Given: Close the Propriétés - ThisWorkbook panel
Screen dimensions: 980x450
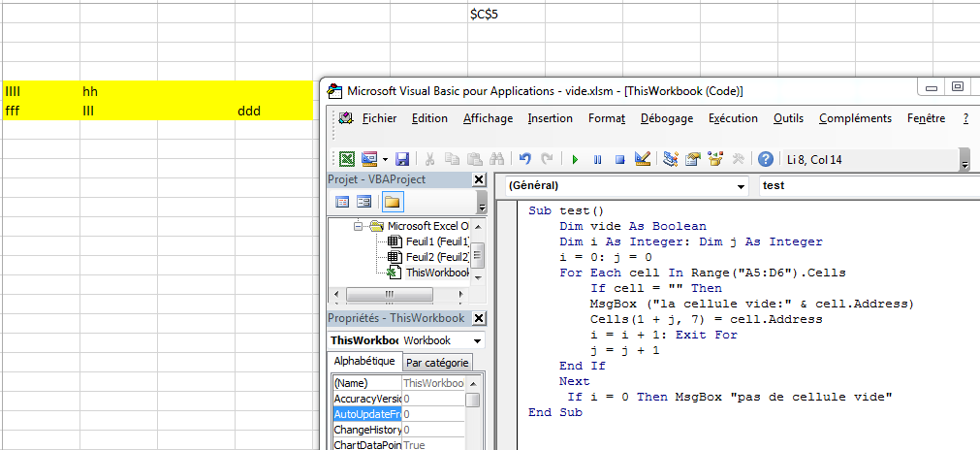Looking at the screenshot, I should tap(479, 318).
